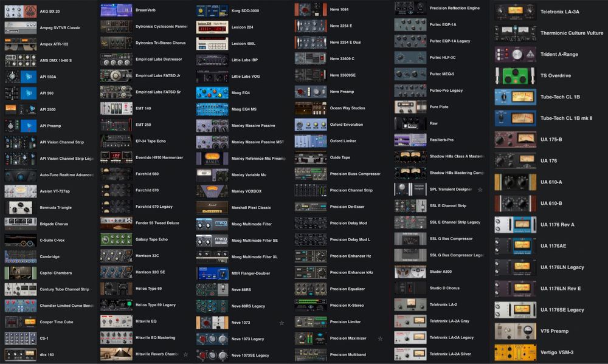Select the EMT 140 plate reverb thumbnail
Screen dimensions: 608x364
(x=116, y=109)
